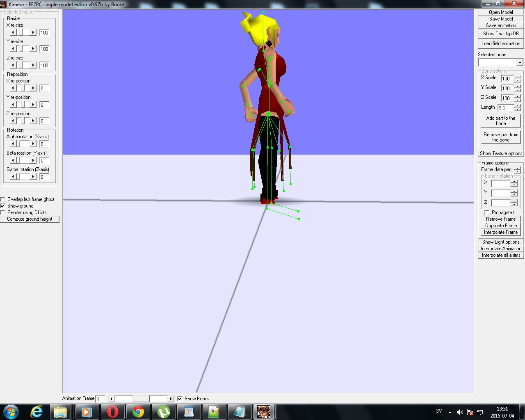Click the X Scale value field
This screenshot has height=420, width=525.
tap(507, 78)
